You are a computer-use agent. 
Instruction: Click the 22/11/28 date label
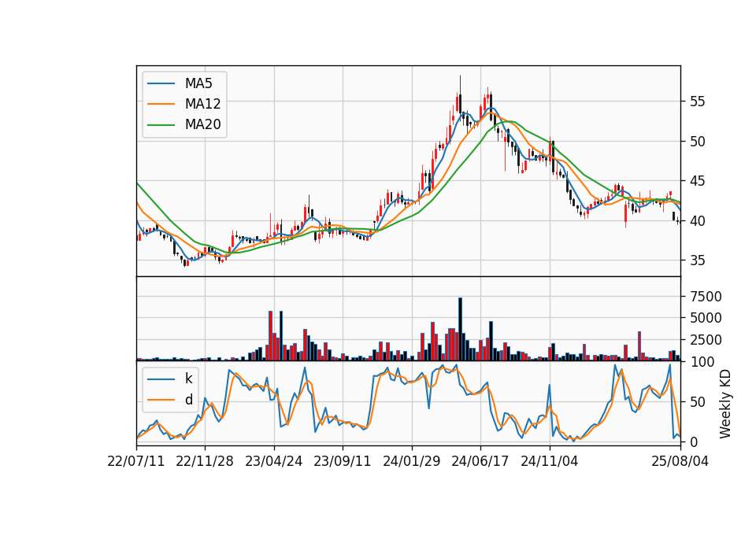click(x=205, y=461)
